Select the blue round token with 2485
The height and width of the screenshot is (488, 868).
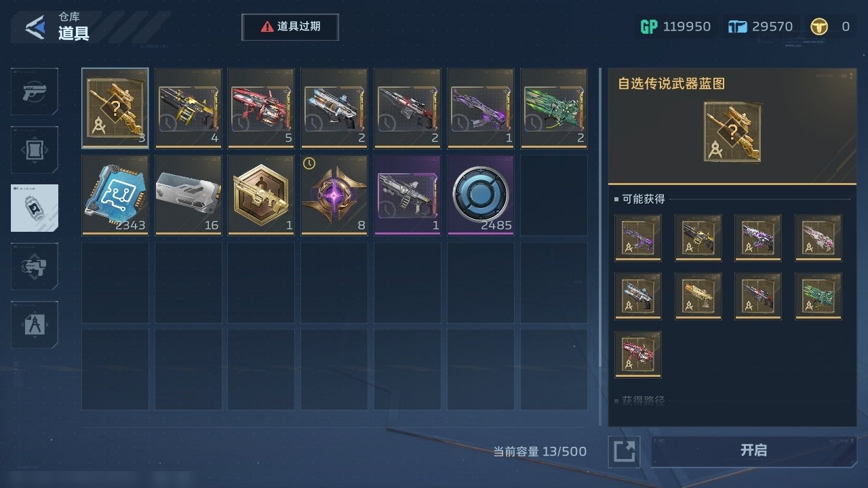(x=481, y=195)
